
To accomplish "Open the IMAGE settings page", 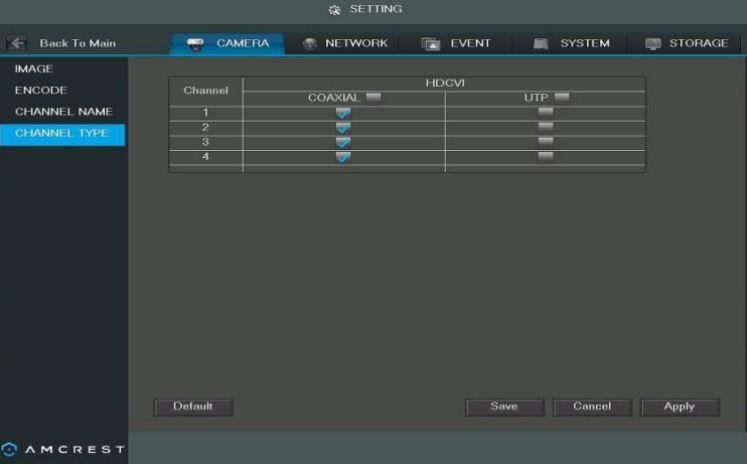I will click(x=34, y=69).
